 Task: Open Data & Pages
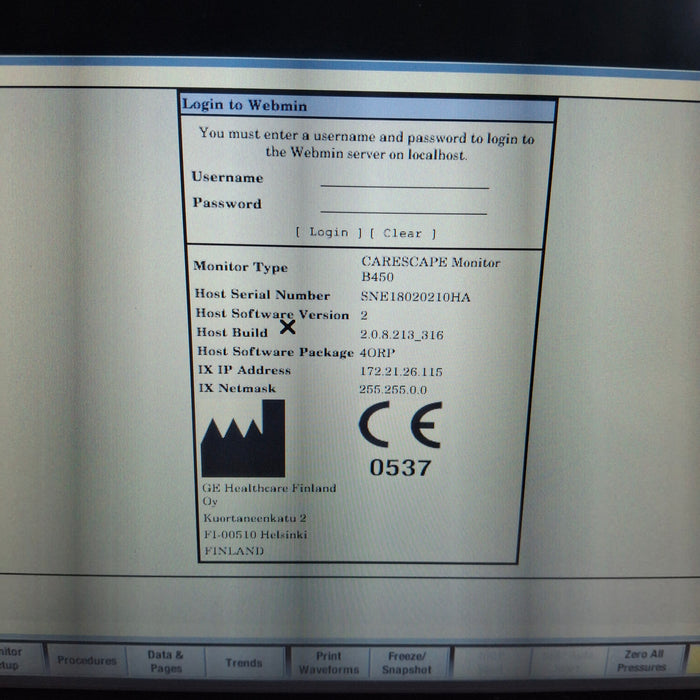click(165, 662)
